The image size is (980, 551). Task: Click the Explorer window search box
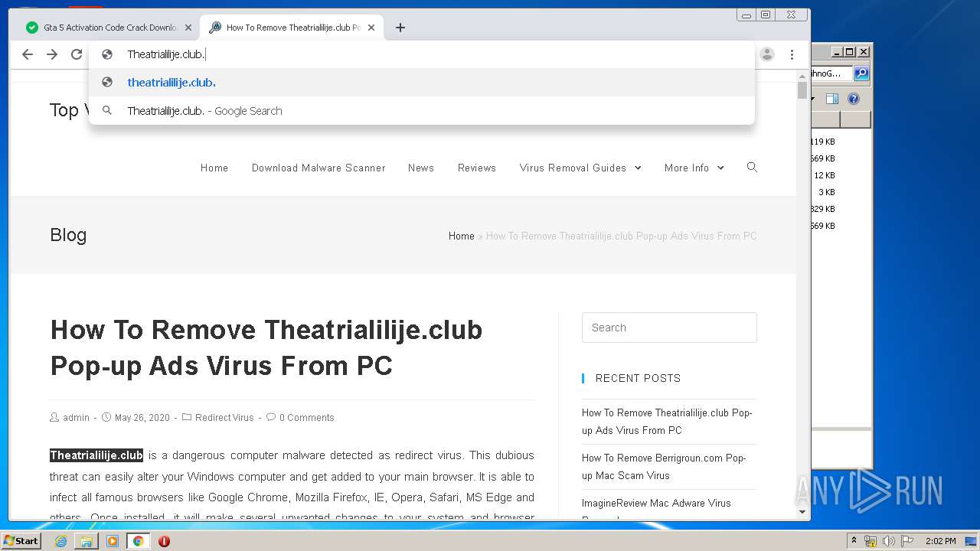(831, 73)
